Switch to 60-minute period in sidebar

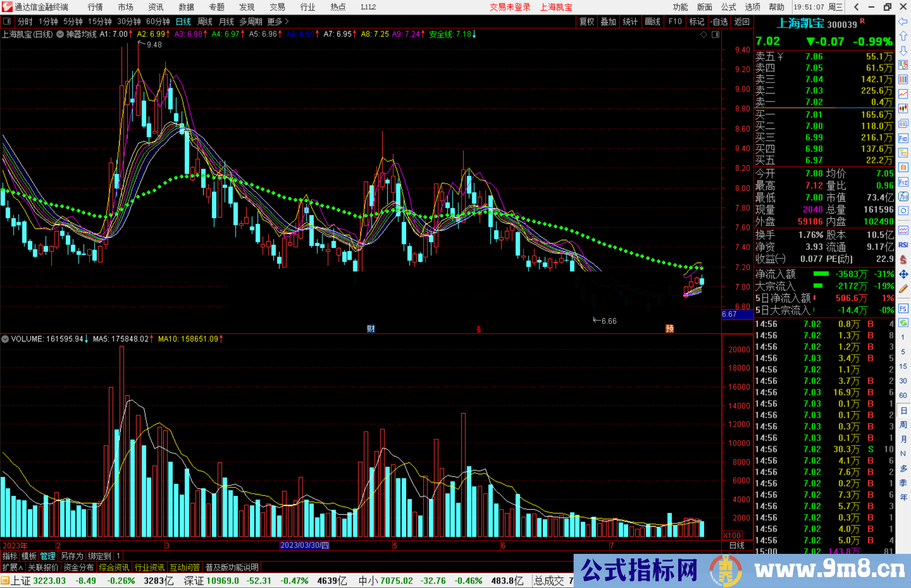point(903,395)
